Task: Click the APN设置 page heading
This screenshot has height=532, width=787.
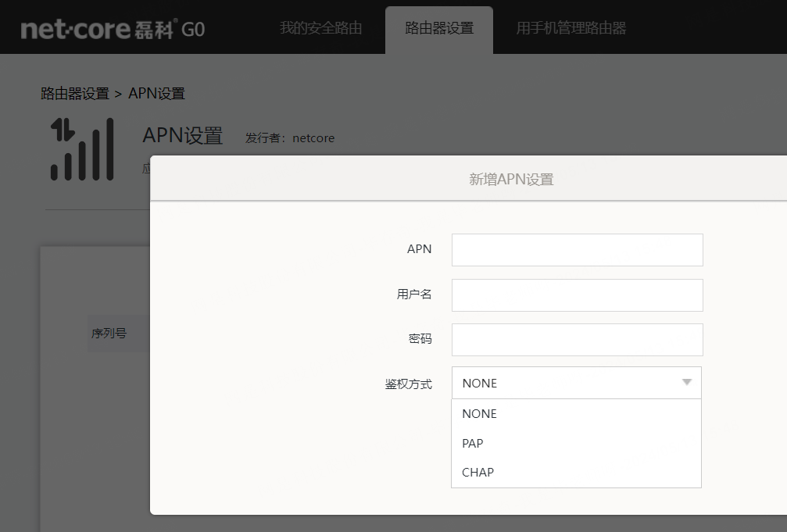Action: [182, 135]
